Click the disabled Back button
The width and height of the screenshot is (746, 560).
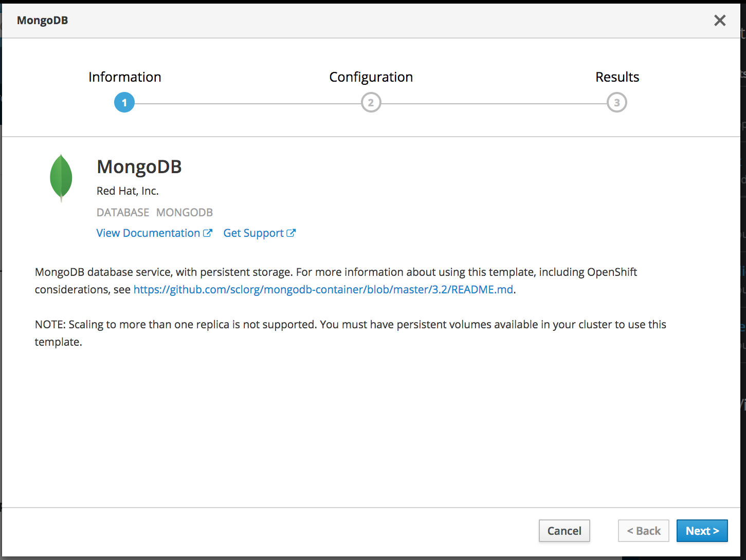(x=643, y=531)
